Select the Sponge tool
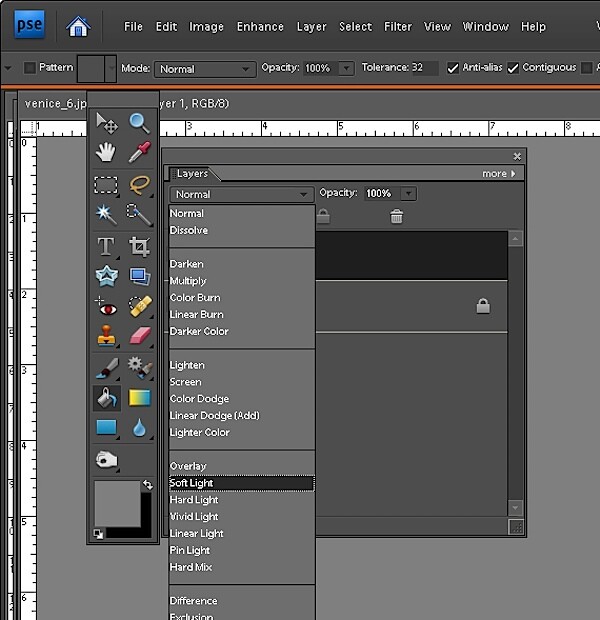Image resolution: width=600 pixels, height=620 pixels. 106,459
